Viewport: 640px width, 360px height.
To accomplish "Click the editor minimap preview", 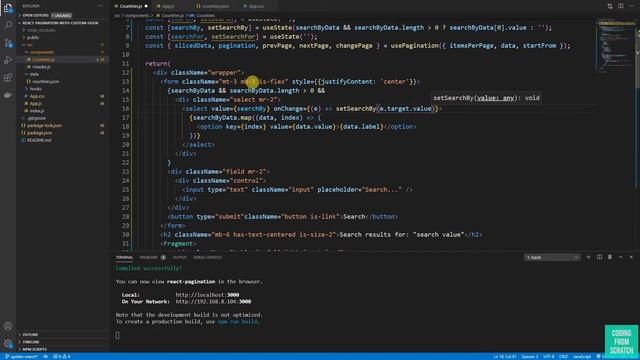I will pos(616,46).
